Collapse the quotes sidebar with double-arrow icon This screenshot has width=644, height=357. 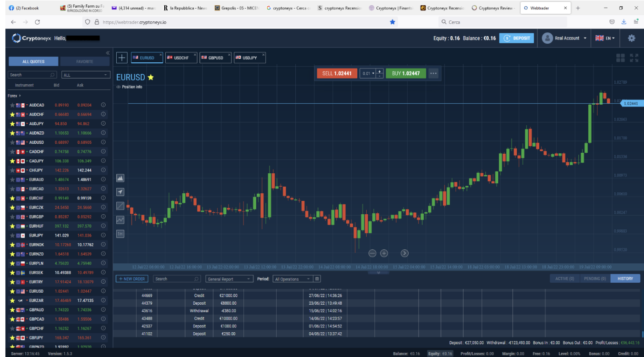coord(108,53)
